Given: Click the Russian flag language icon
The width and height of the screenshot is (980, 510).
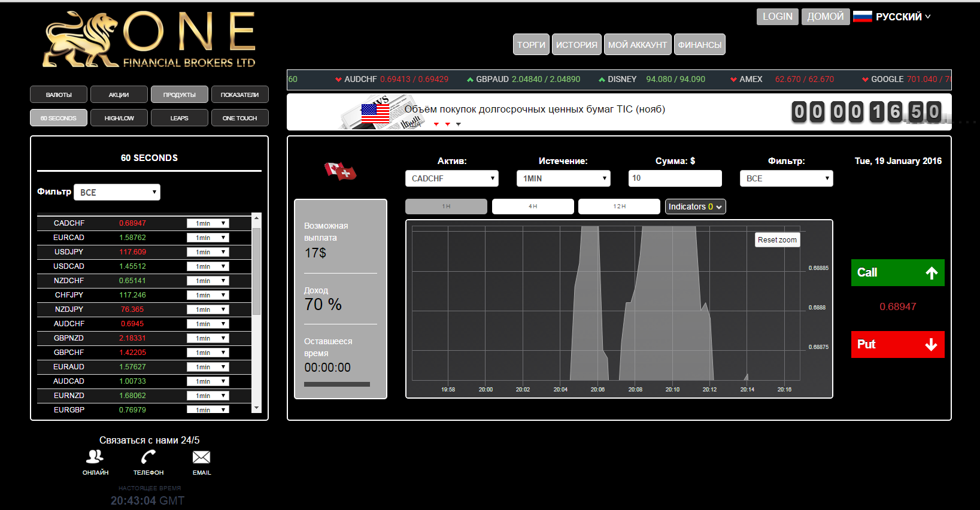Looking at the screenshot, I should tap(862, 16).
